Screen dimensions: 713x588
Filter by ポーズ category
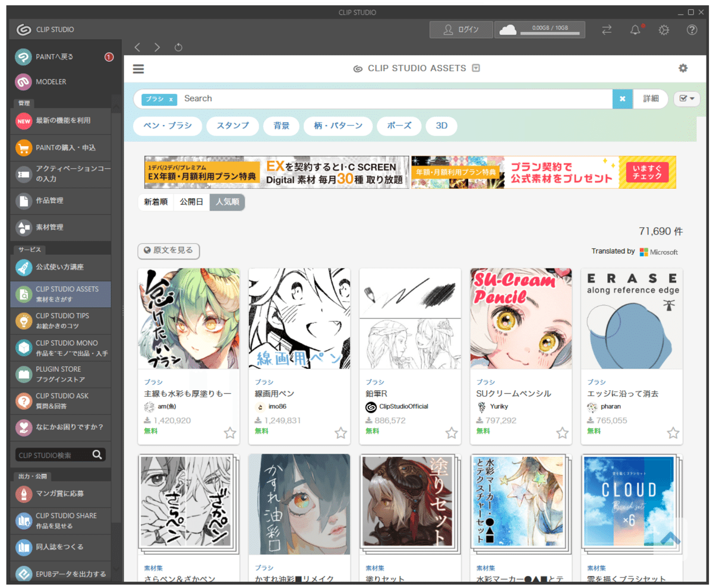tap(399, 126)
